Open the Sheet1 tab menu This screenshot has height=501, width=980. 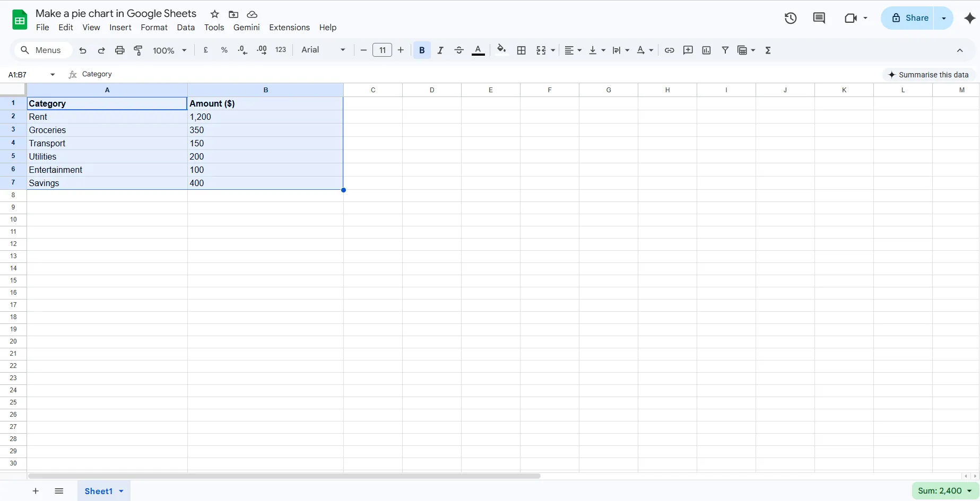tap(120, 491)
